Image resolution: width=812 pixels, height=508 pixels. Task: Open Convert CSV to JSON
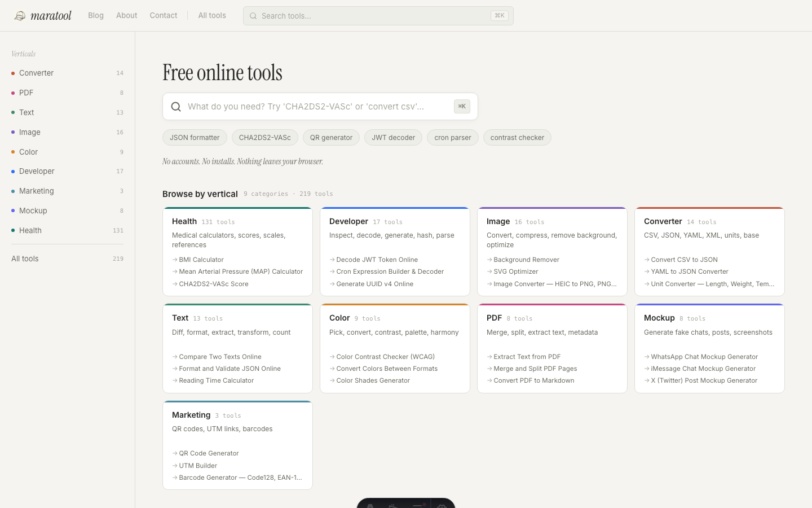pyautogui.click(x=681, y=260)
